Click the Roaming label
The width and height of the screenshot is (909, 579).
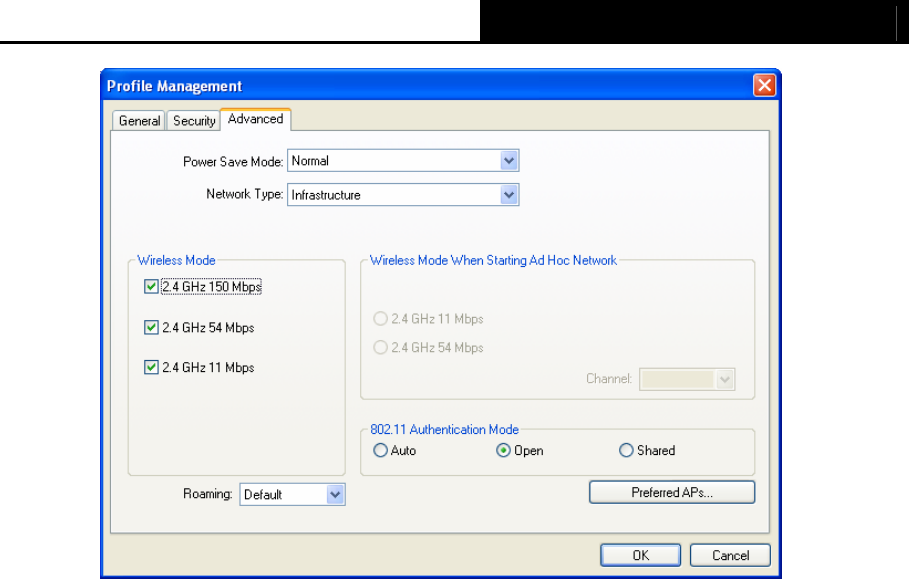[x=208, y=494]
